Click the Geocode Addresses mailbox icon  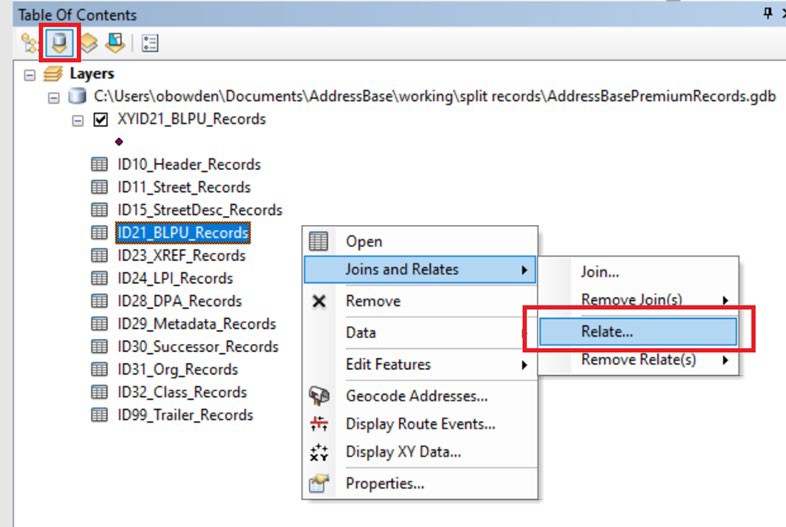pos(319,396)
